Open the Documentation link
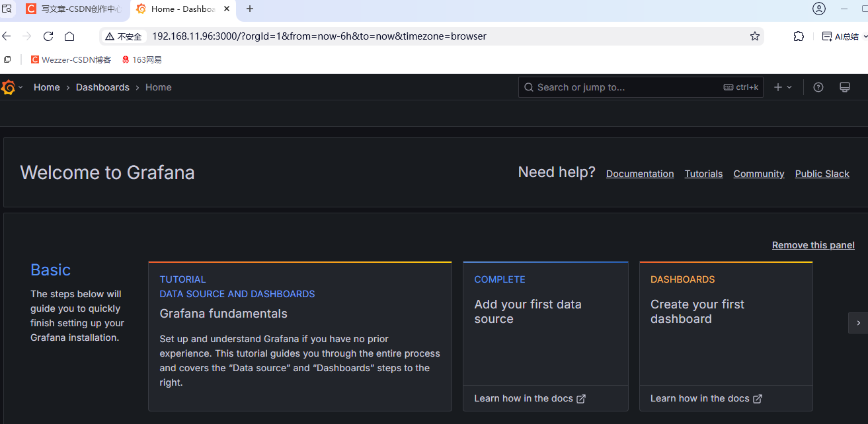The width and height of the screenshot is (868, 424). 640,174
